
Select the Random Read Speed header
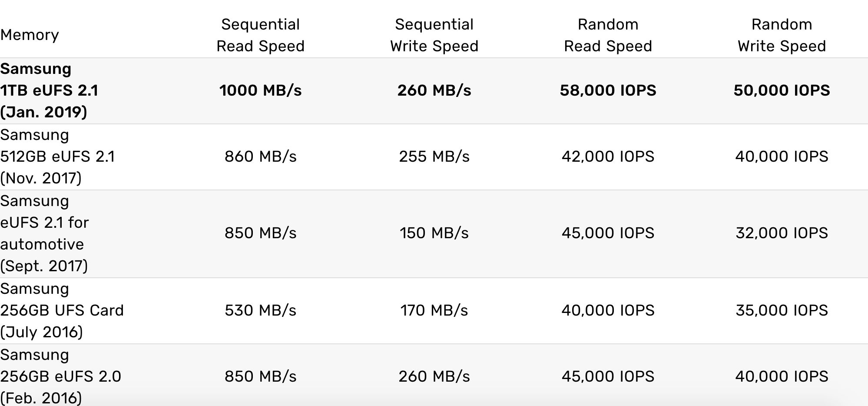[608, 35]
